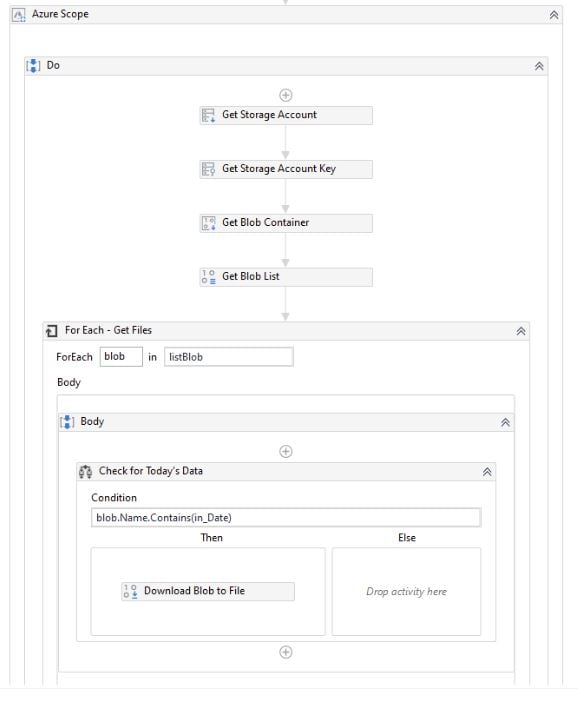Viewport: 578px width, 702px height.
Task: Collapse the Azure Scope activity
Action: click(554, 15)
